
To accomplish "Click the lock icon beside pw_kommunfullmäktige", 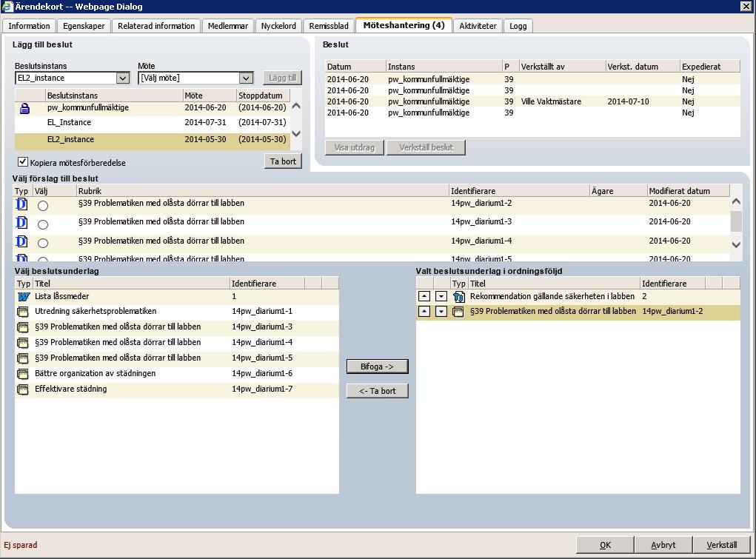I will coord(24,109).
